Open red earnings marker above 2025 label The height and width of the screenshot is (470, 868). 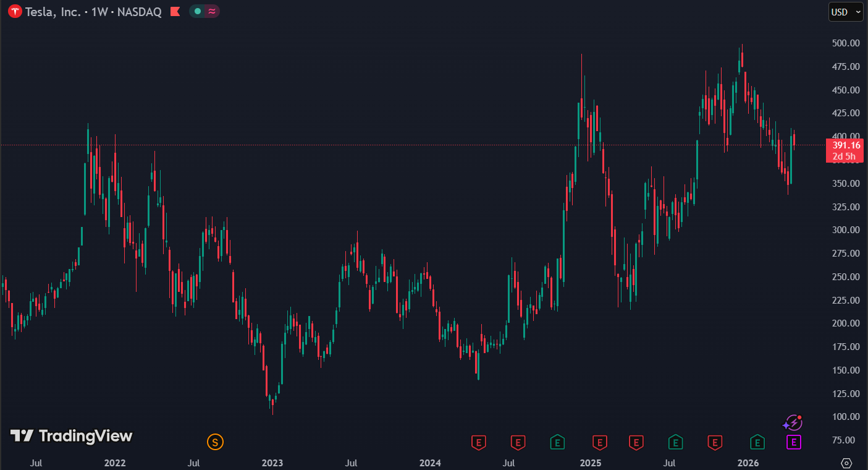coord(599,442)
